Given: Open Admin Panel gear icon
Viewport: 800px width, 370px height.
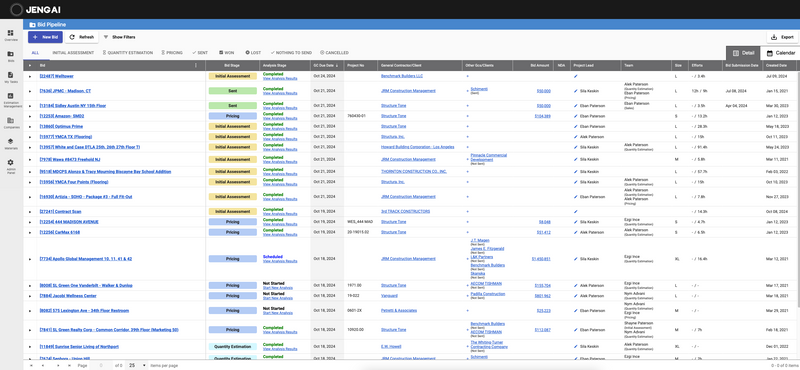Looking at the screenshot, I should (11, 162).
